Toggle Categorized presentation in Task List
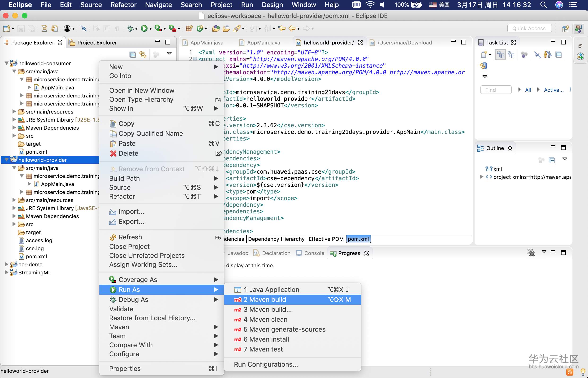 tap(500, 54)
